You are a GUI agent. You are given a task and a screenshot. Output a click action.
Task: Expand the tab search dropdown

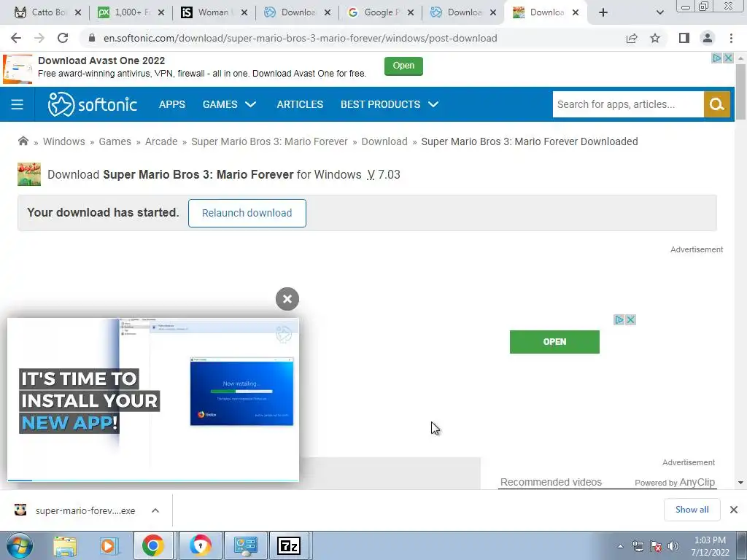[x=659, y=12]
